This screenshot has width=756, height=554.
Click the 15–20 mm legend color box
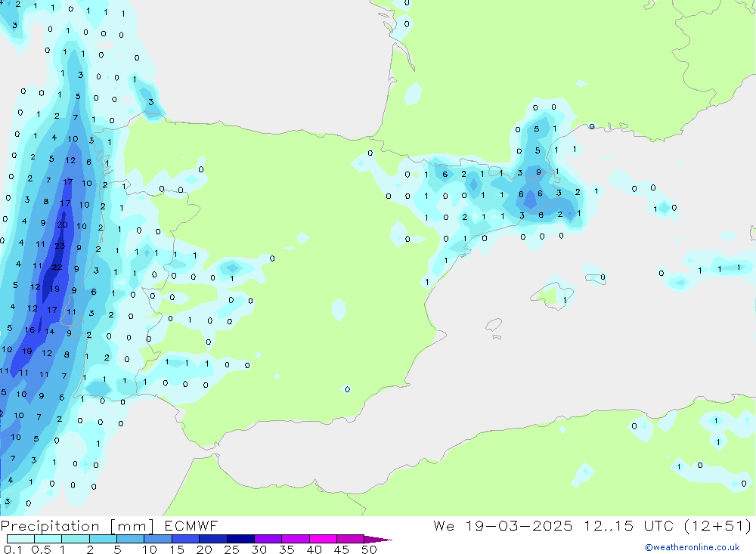tap(186, 539)
